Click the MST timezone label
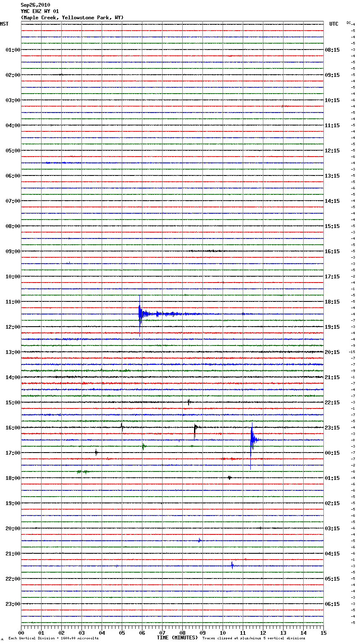This screenshot has height=644, width=357. 4,24
